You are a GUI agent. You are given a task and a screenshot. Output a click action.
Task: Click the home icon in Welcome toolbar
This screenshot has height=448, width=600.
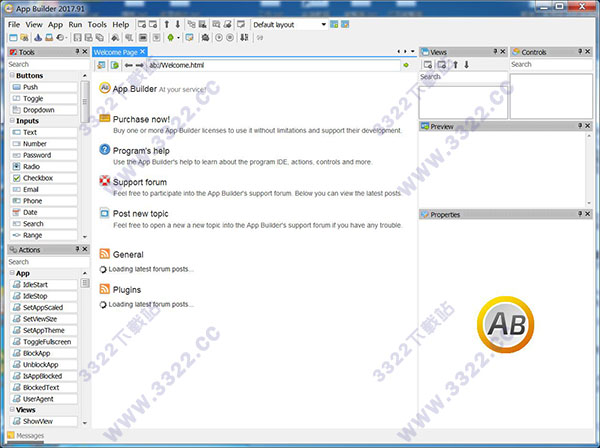(x=101, y=65)
